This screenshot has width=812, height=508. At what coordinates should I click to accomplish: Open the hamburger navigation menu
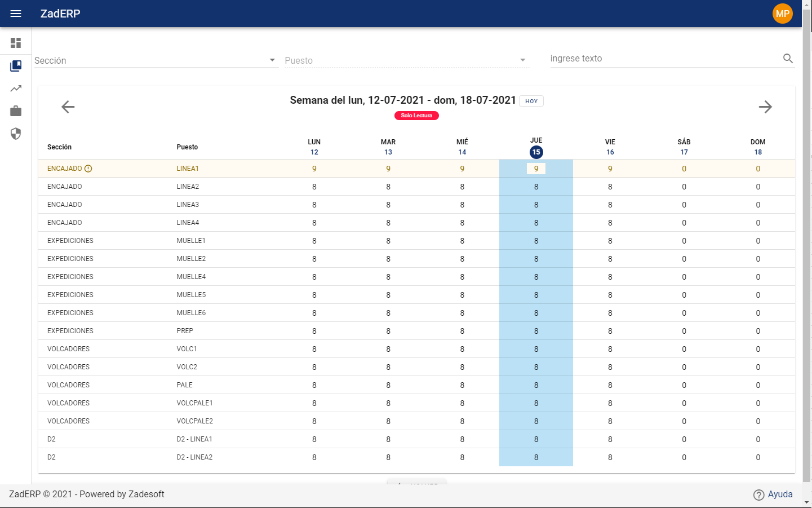tap(16, 14)
